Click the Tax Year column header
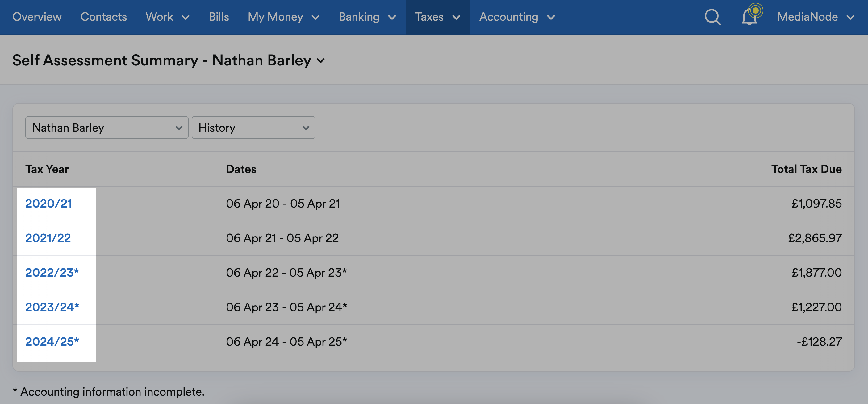This screenshot has width=868, height=404. point(47,169)
